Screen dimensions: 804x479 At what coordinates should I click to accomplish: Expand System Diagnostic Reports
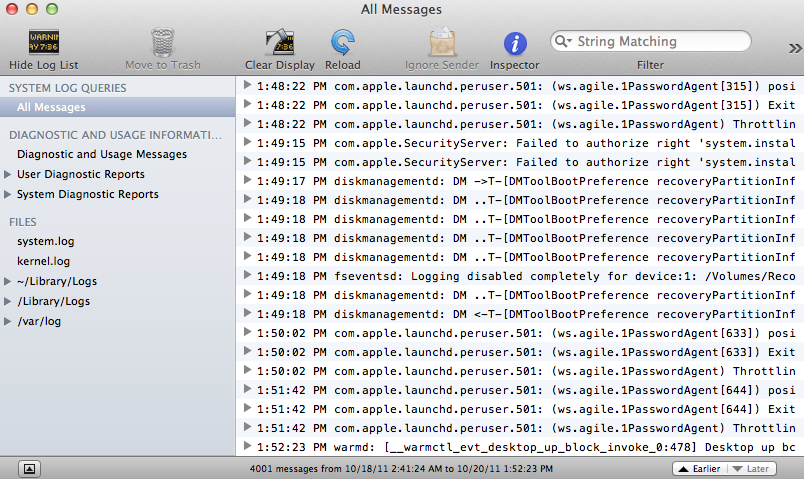(x=7, y=194)
